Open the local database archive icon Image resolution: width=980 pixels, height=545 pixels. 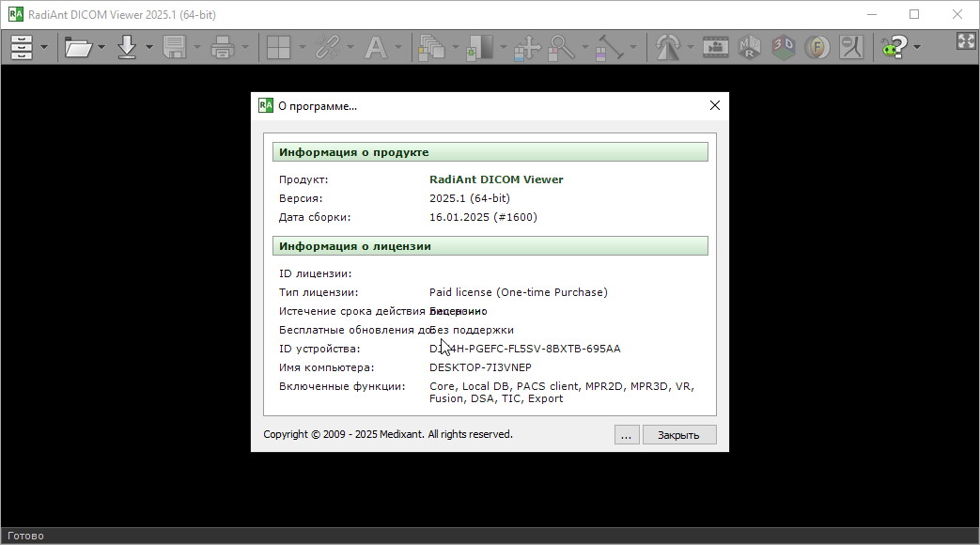(22, 47)
